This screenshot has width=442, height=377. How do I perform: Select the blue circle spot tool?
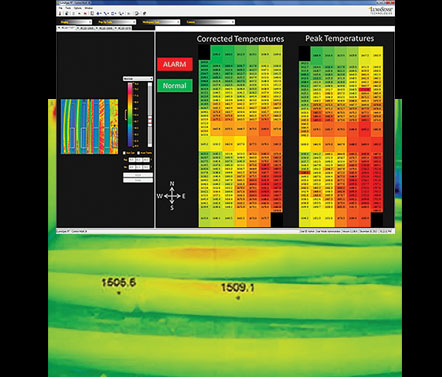(x=98, y=13)
